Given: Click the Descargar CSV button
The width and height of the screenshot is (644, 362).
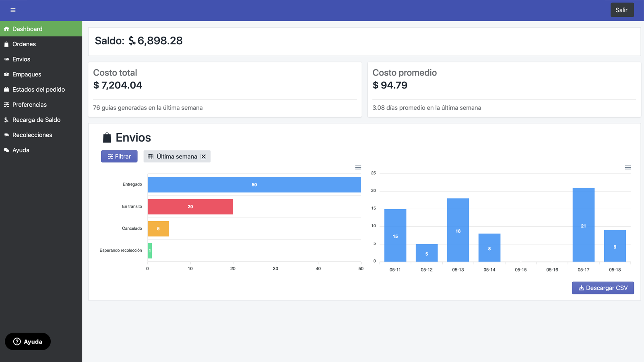Looking at the screenshot, I should coord(603,288).
